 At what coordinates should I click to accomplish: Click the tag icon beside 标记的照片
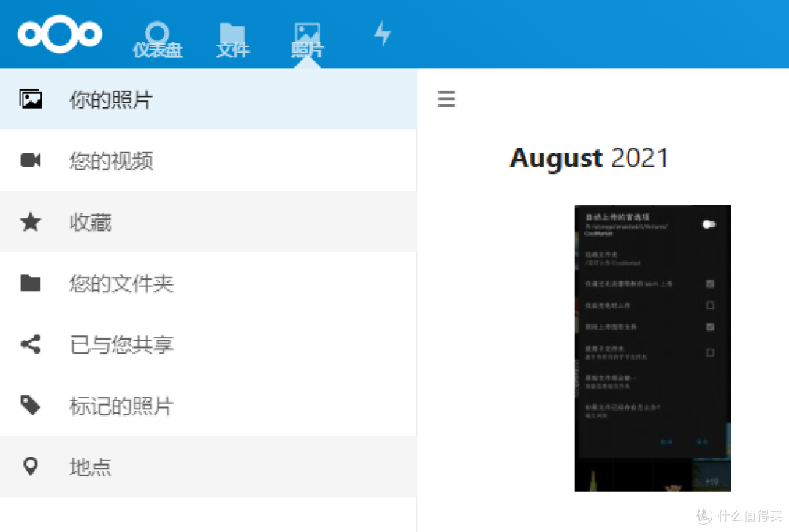pyautogui.click(x=31, y=406)
